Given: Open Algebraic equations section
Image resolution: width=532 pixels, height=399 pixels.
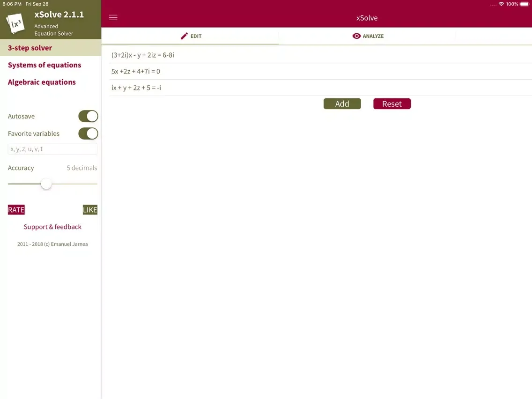Looking at the screenshot, I should (42, 82).
